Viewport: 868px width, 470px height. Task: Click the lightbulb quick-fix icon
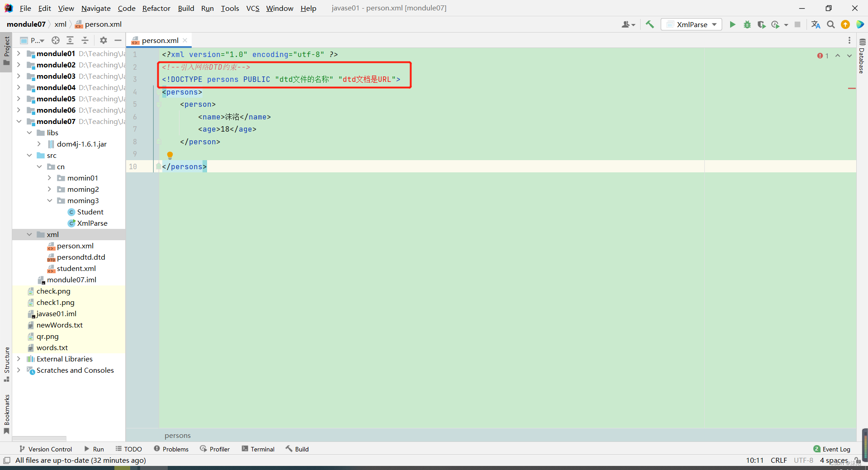click(170, 155)
